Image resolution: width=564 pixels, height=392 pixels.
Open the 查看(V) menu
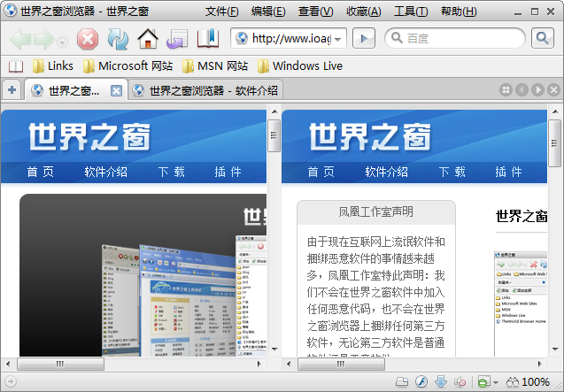click(x=315, y=12)
